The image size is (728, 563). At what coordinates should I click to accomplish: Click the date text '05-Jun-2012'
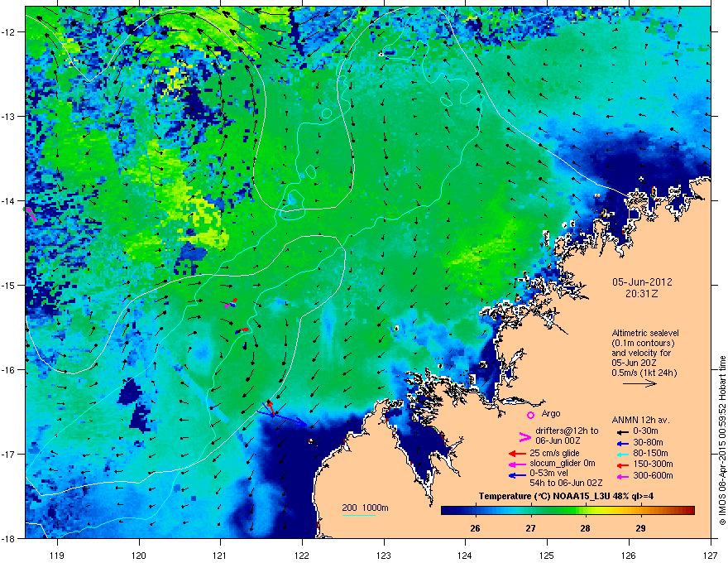click(642, 282)
